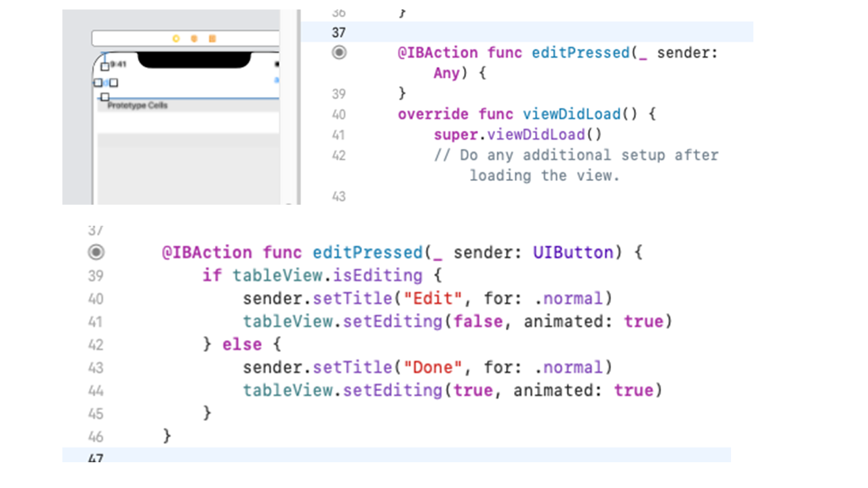The image size is (868, 488).
Task: Click the left selection handle of selected button
Action: (98, 83)
